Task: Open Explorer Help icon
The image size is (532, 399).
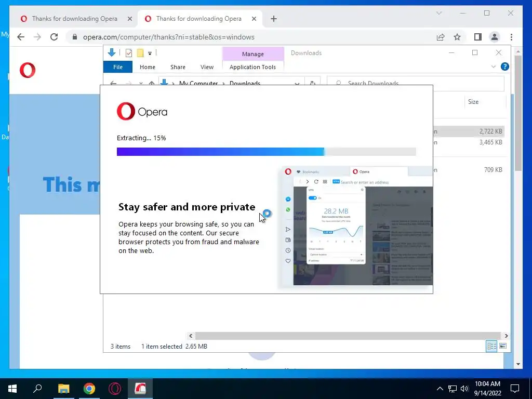Action: [505, 66]
